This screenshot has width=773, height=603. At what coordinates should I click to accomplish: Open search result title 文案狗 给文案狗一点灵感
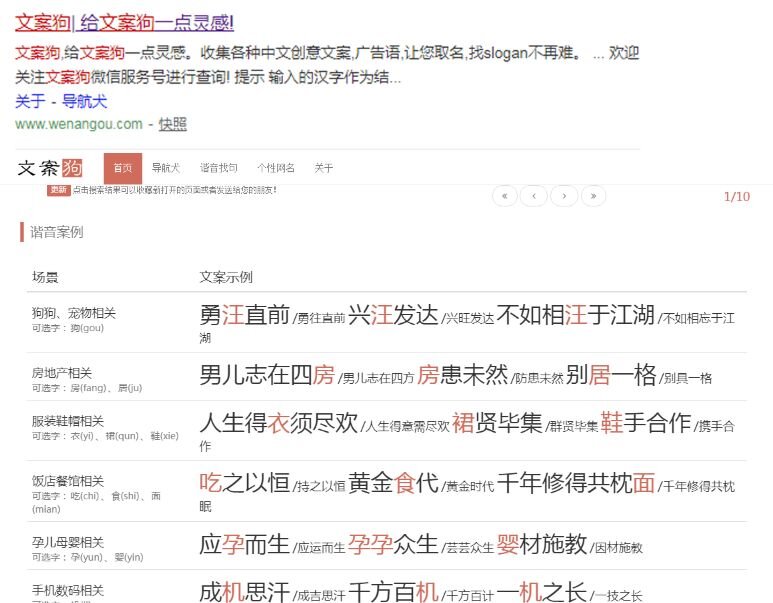(x=125, y=22)
